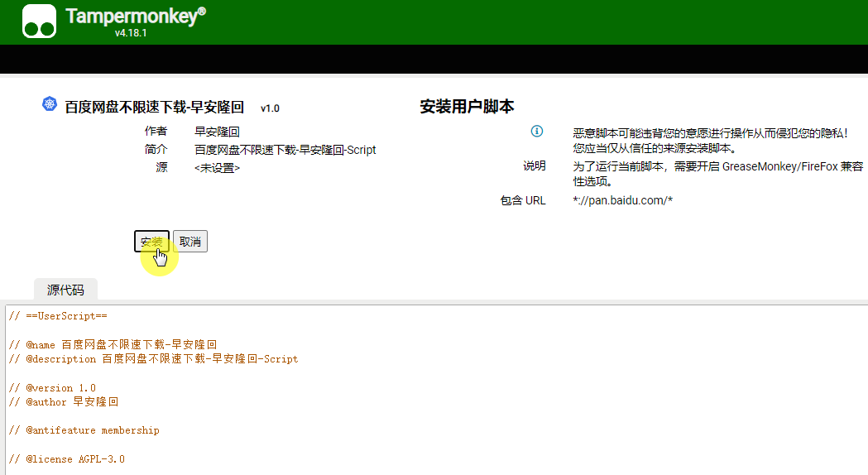Click the Tampermonkey logo icon

39,22
